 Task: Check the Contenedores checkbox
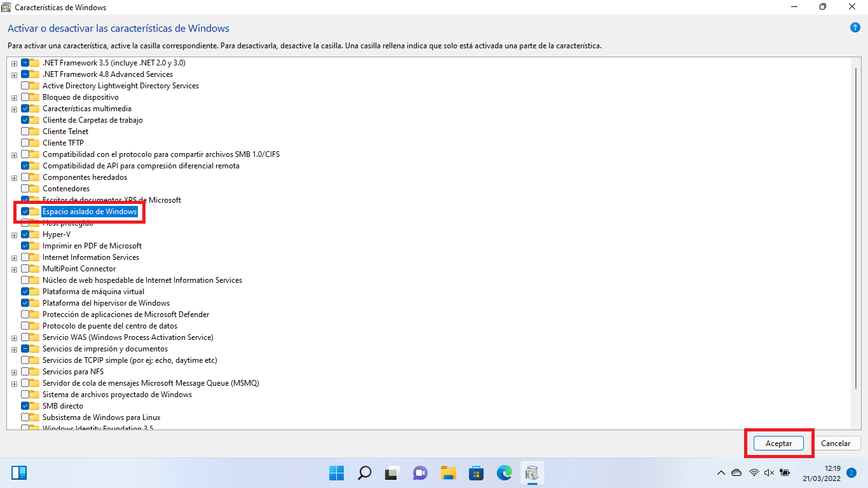25,189
